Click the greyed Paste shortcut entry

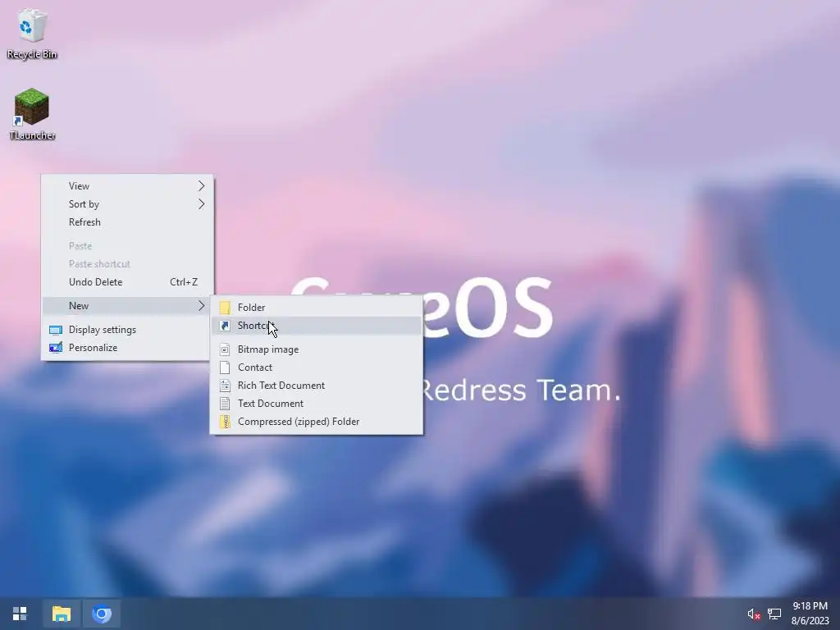click(127, 264)
